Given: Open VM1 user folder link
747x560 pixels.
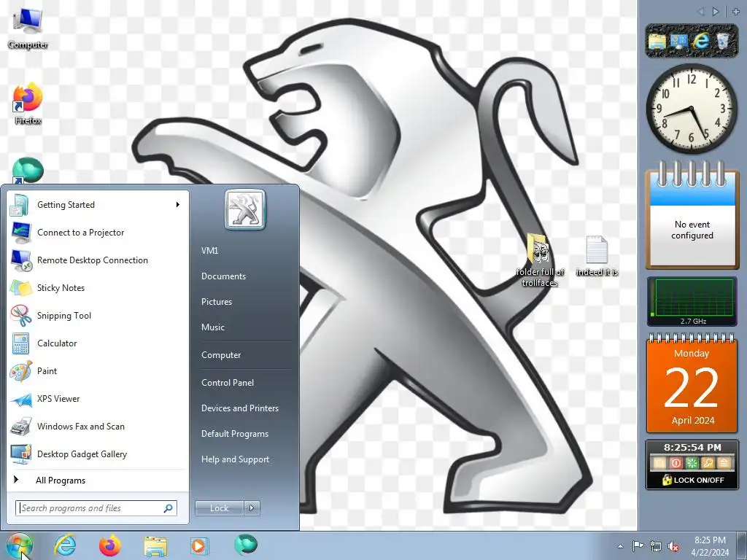Looking at the screenshot, I should coord(209,251).
